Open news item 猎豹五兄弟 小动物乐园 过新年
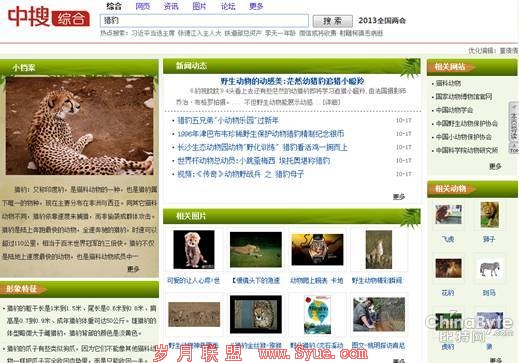519x363 pixels. click(x=228, y=120)
